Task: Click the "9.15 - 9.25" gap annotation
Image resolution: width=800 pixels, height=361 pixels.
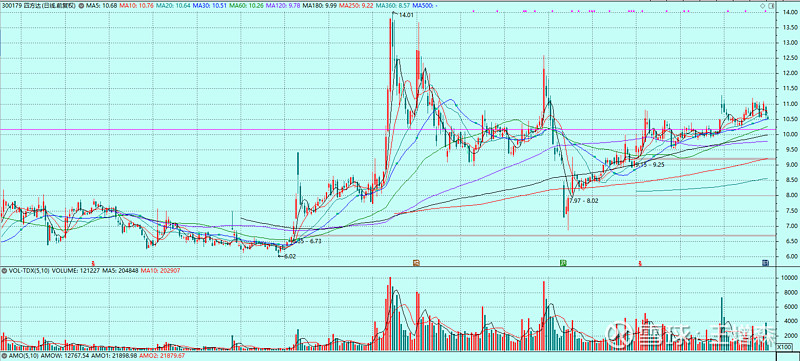Action: coord(649,165)
